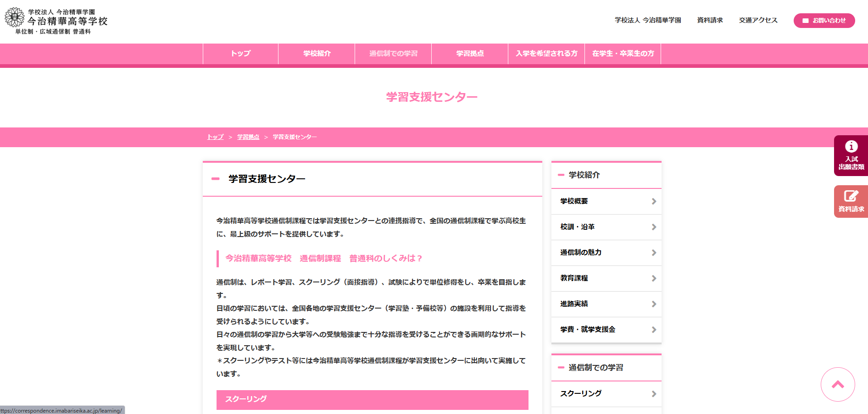Viewport: 868px width, 414px height.
Task: Select the 学習拠点 navigation tab
Action: click(x=470, y=54)
